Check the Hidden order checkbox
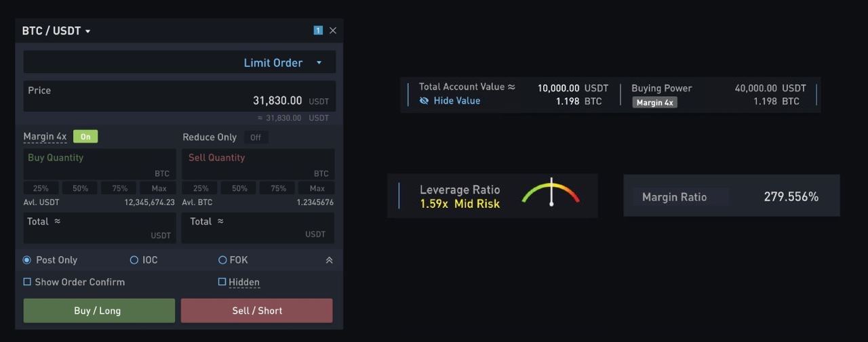The width and height of the screenshot is (868, 342). 222,282
